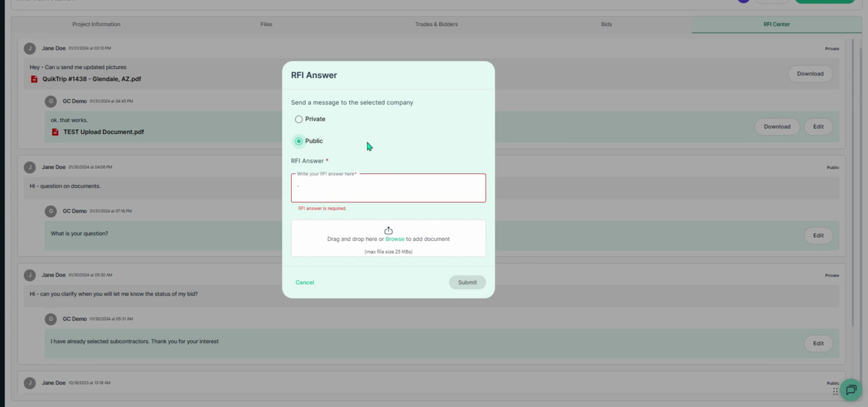Click the Browse link to add document
The height and width of the screenshot is (407, 868).
395,239
